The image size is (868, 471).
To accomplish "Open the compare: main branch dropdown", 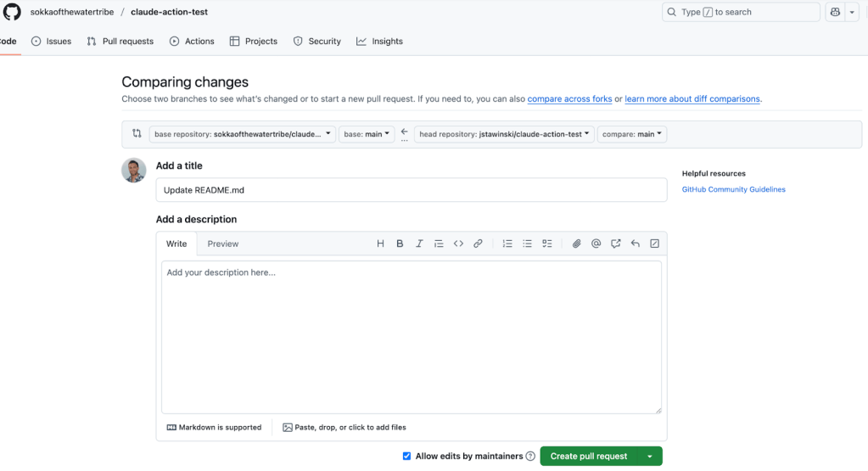I will click(x=632, y=134).
